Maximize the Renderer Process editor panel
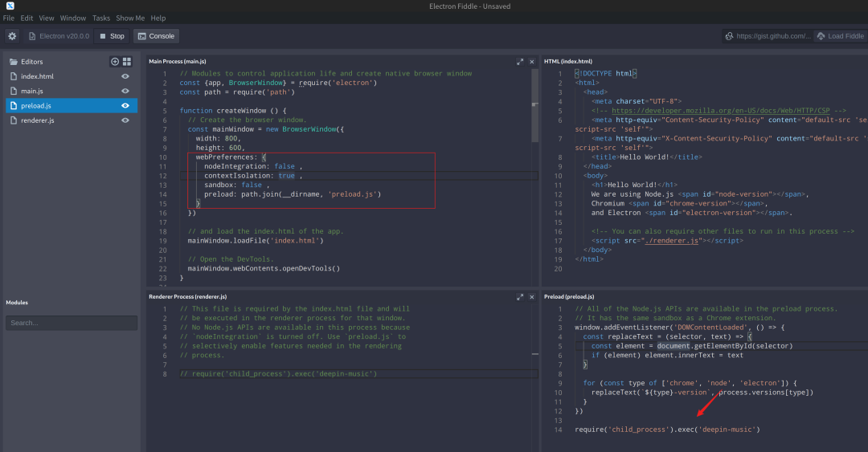The width and height of the screenshot is (868, 452). click(520, 297)
